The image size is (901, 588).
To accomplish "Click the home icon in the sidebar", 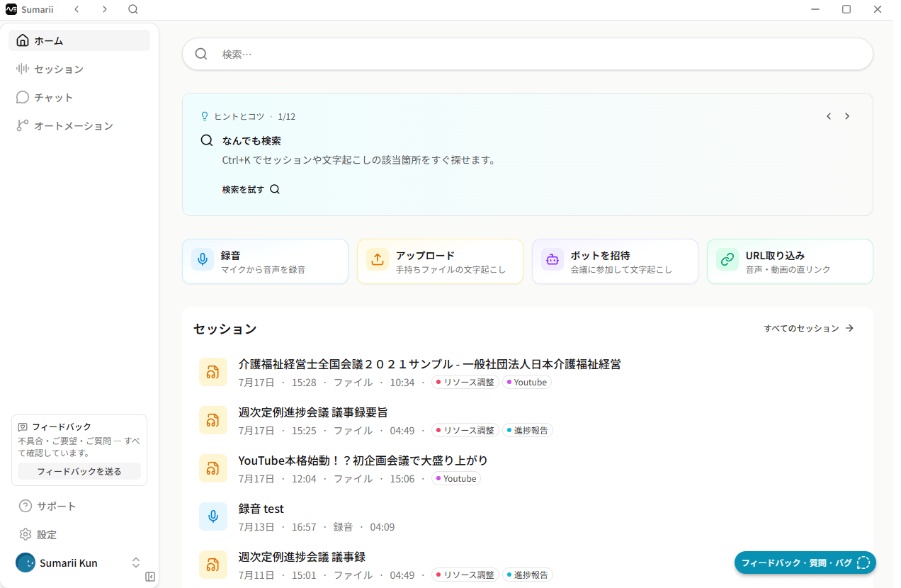I will tap(23, 40).
